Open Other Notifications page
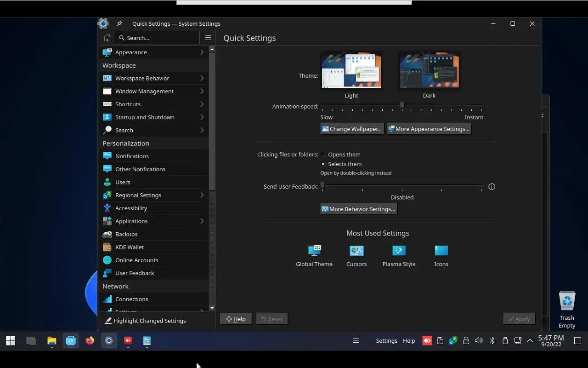The image size is (588, 368). [x=153, y=169]
